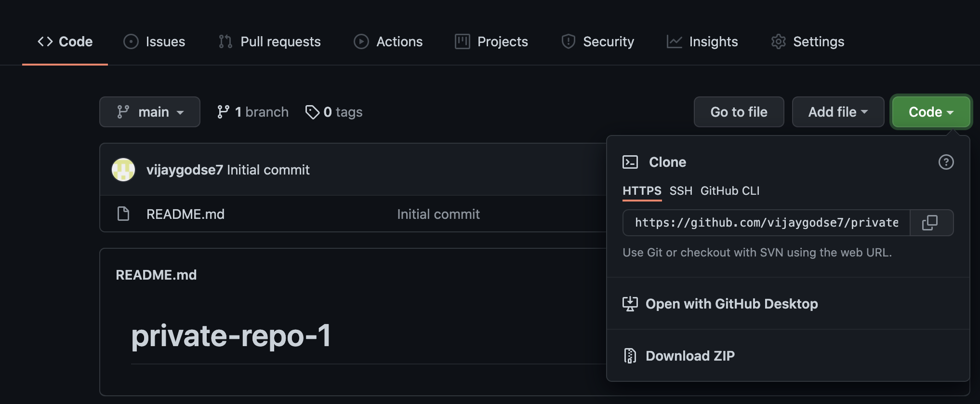Click the README.md file icon

[x=123, y=214]
